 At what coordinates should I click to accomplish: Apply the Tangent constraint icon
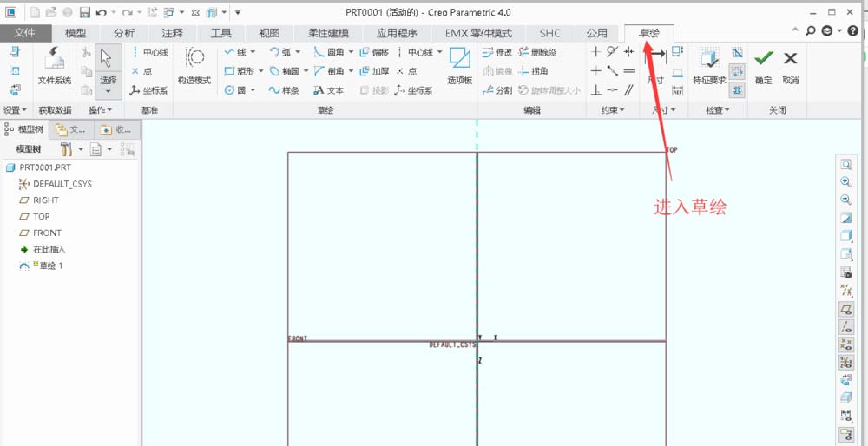point(612,52)
